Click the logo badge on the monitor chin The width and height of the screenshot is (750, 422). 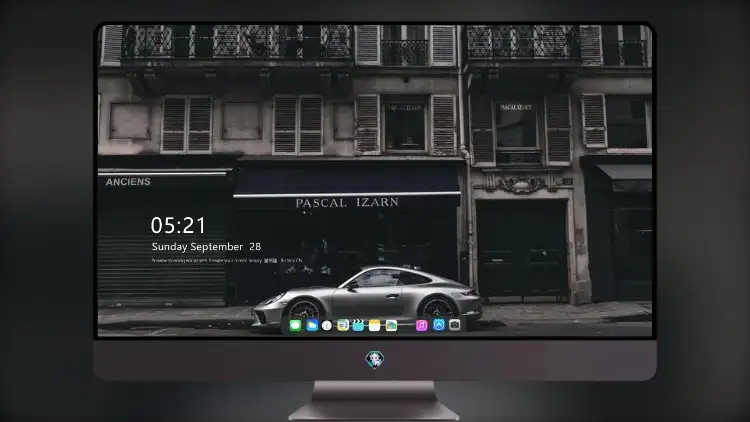pos(375,359)
